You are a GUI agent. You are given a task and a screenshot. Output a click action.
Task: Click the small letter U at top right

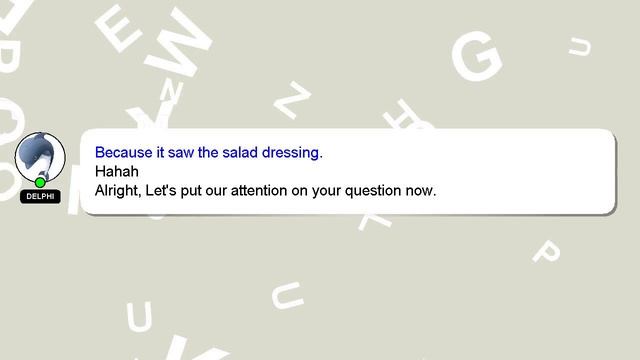[x=580, y=47]
